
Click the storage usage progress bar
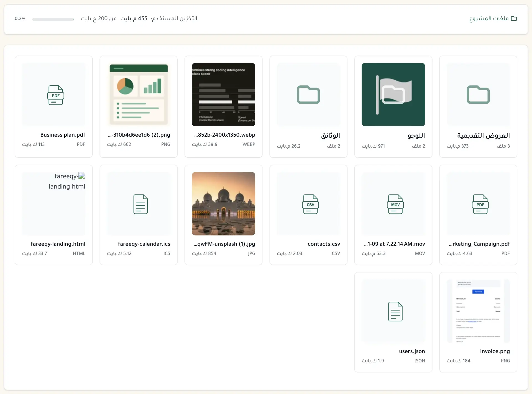point(53,19)
